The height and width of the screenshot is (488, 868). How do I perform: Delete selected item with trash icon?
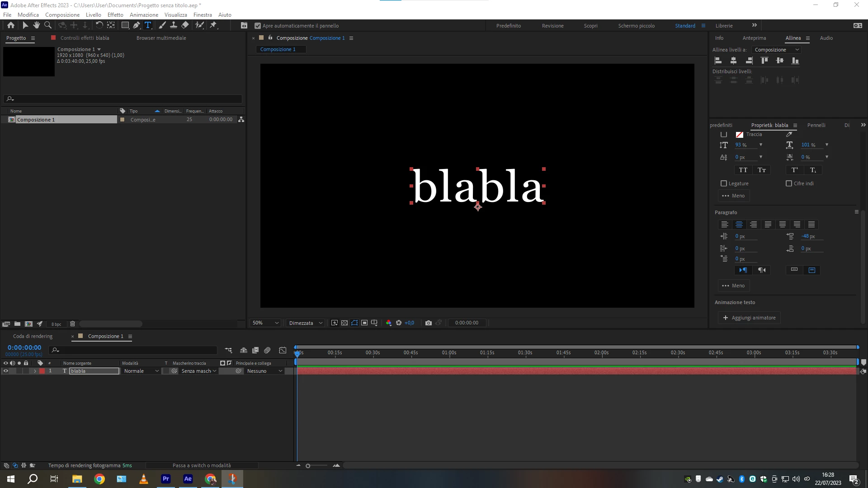click(72, 324)
